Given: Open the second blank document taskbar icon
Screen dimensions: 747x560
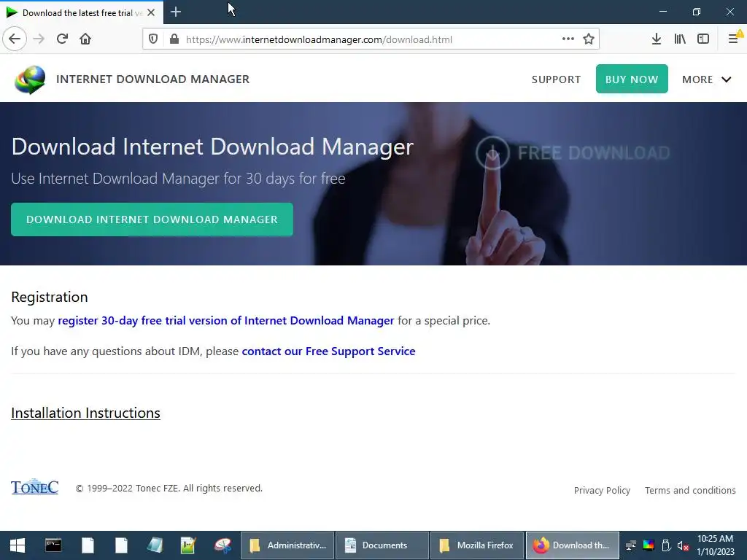Looking at the screenshot, I should (x=122, y=545).
